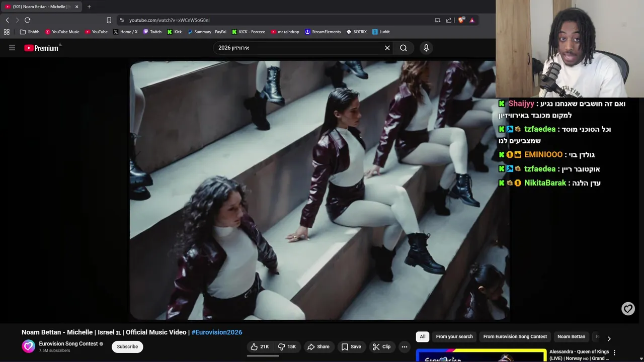Open the site information icon in address bar
This screenshot has width=644, height=362.
[122, 20]
